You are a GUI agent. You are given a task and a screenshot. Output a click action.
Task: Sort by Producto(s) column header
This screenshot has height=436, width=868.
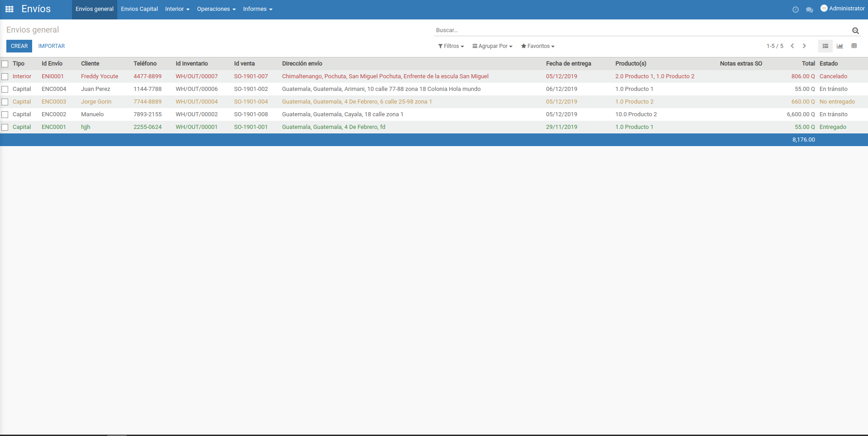pos(631,64)
